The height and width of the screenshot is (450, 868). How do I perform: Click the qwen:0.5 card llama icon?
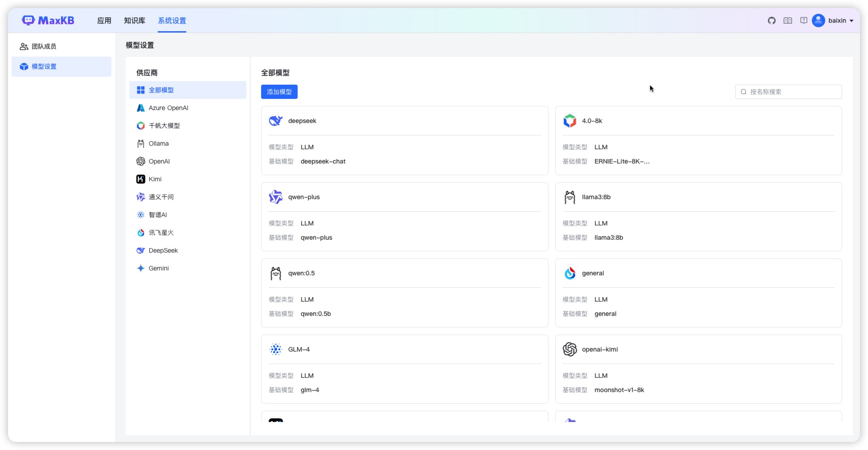[x=276, y=273]
